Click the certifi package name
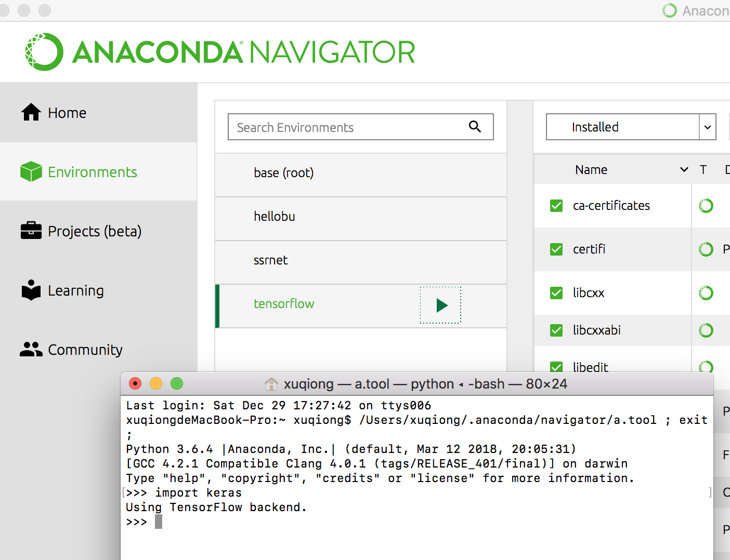The width and height of the screenshot is (730, 560). point(589,249)
